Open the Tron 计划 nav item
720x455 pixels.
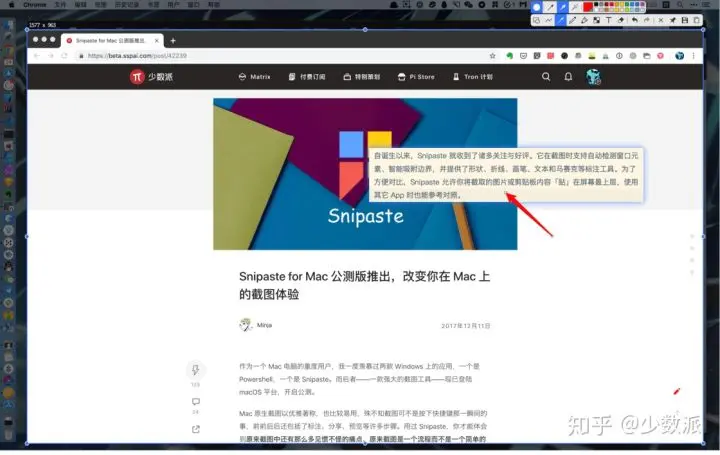(473, 77)
